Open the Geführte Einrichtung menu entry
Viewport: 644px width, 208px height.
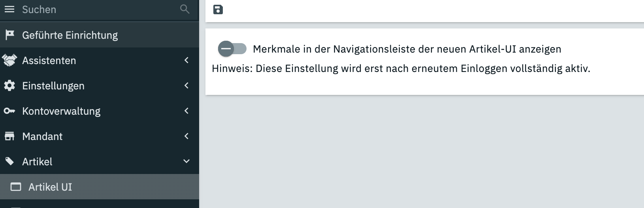point(70,35)
